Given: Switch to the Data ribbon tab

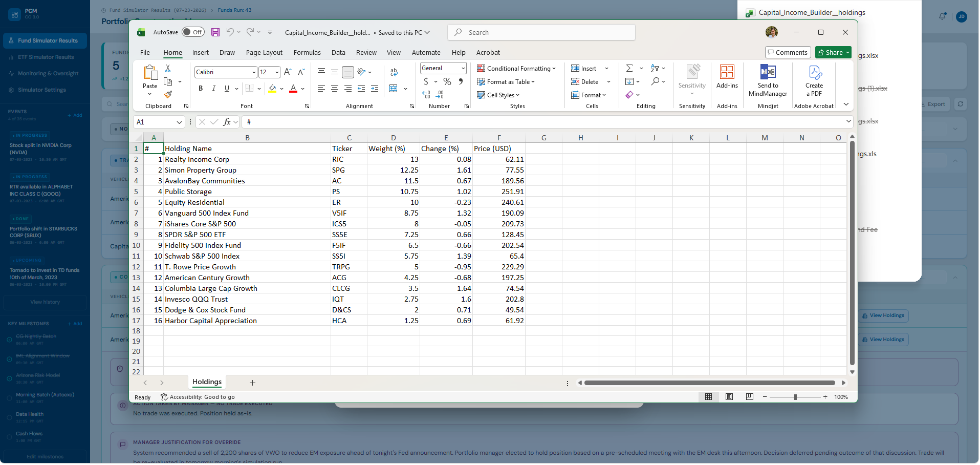Looking at the screenshot, I should [338, 52].
